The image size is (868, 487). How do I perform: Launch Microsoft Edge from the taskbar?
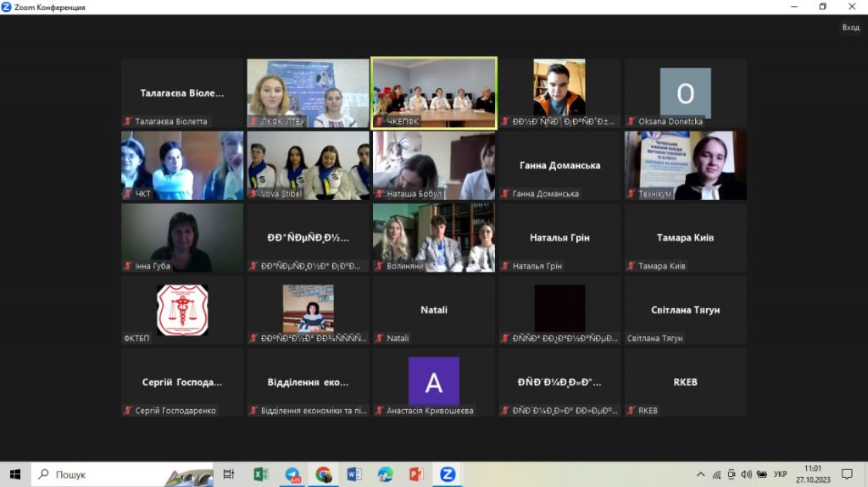pyautogui.click(x=386, y=474)
